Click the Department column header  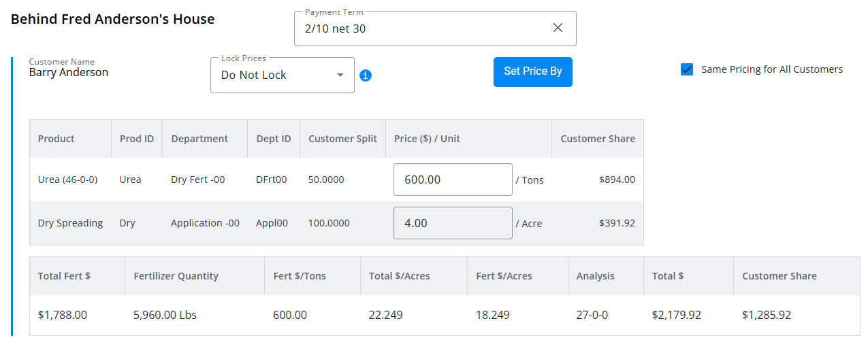pyautogui.click(x=199, y=139)
